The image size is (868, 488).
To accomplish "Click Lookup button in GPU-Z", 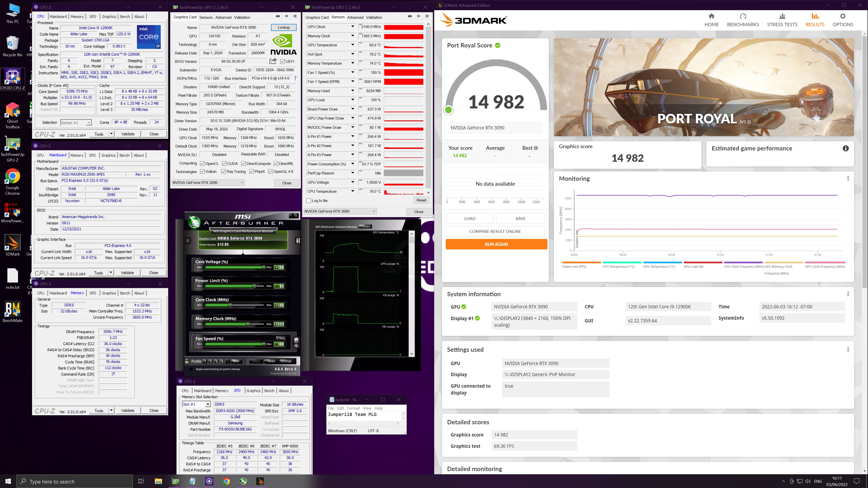I will click(283, 27).
